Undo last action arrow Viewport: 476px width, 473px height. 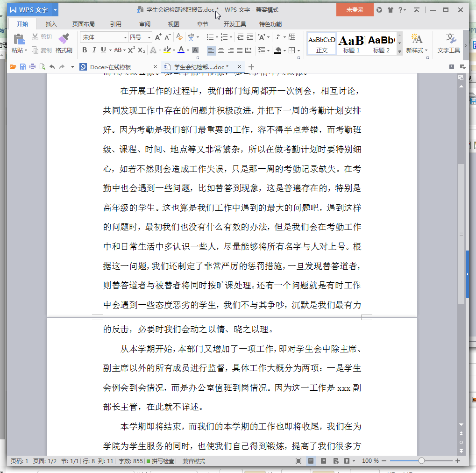[52, 67]
